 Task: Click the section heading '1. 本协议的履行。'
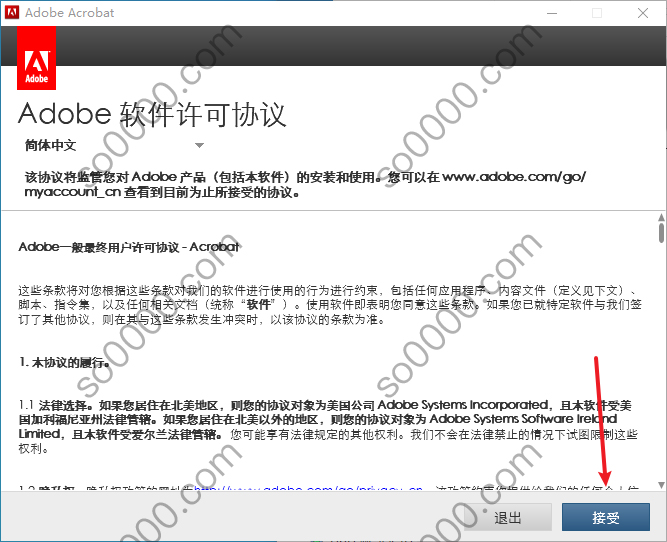(64, 362)
